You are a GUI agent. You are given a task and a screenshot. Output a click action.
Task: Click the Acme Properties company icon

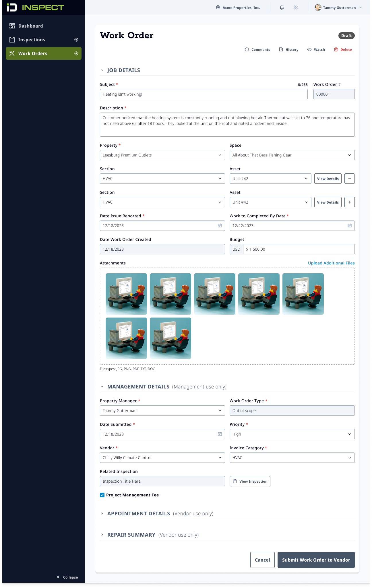[x=218, y=7]
